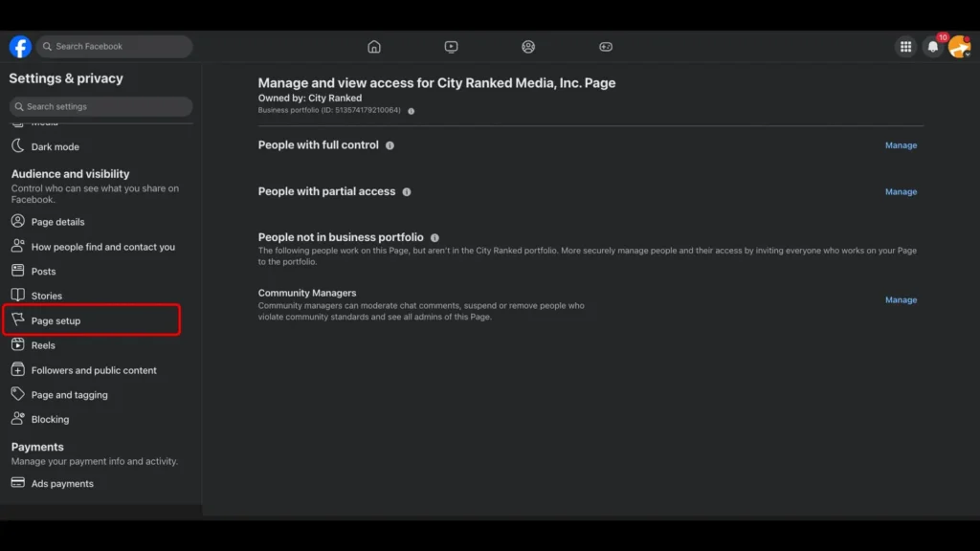Click the Dark mode moon icon

(17, 146)
